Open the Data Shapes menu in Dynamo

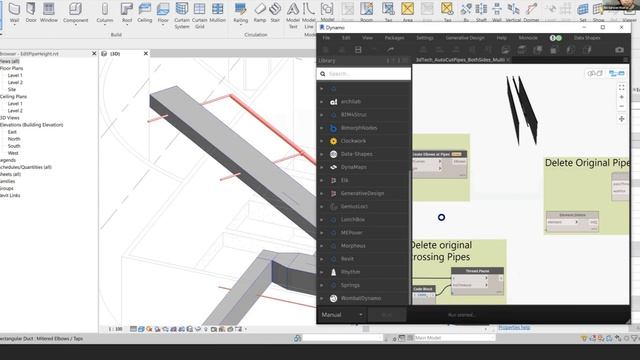[587, 38]
